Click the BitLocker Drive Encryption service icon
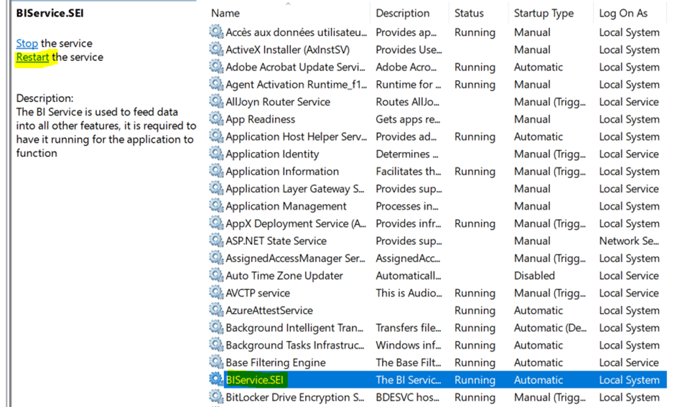 click(216, 397)
